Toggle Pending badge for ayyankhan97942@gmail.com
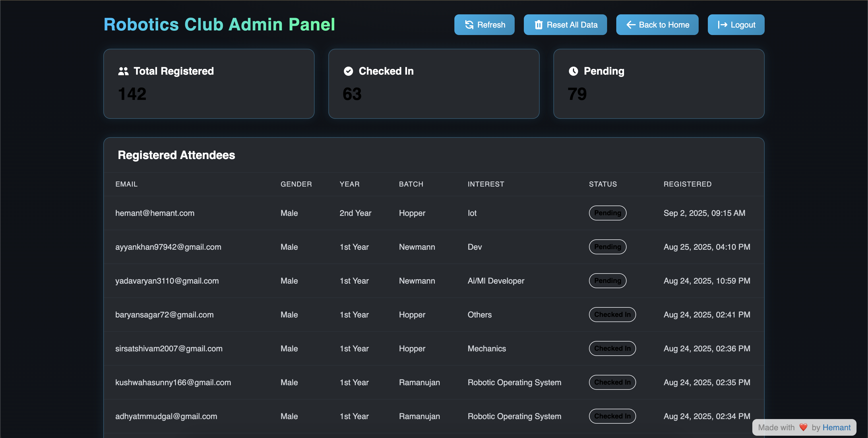 pyautogui.click(x=608, y=247)
